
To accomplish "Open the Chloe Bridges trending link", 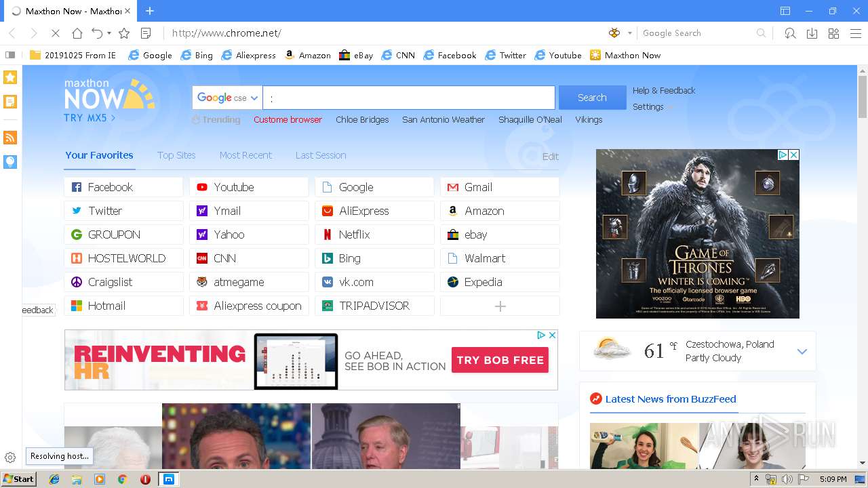I will coord(362,119).
